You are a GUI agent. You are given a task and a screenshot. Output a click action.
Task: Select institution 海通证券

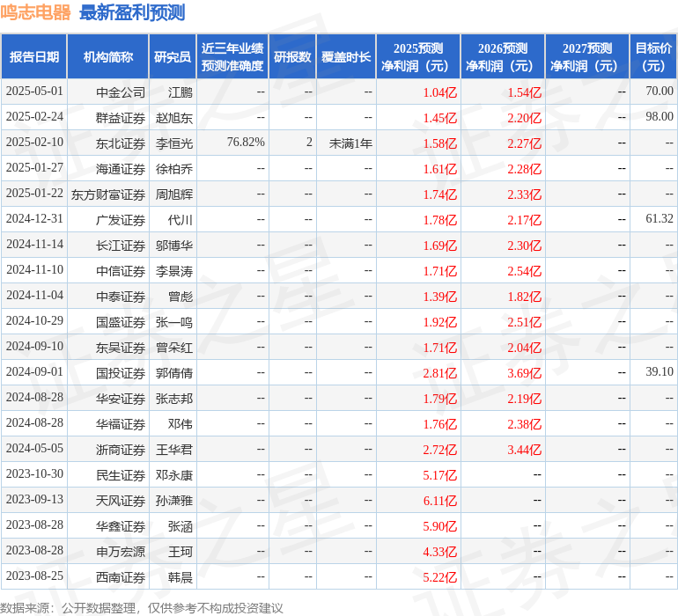coord(121,169)
